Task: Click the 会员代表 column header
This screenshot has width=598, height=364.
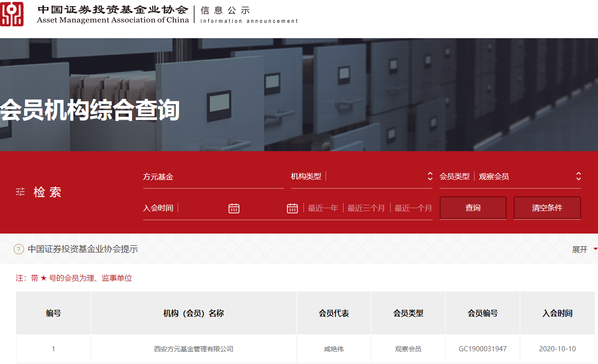Action: coord(334,313)
